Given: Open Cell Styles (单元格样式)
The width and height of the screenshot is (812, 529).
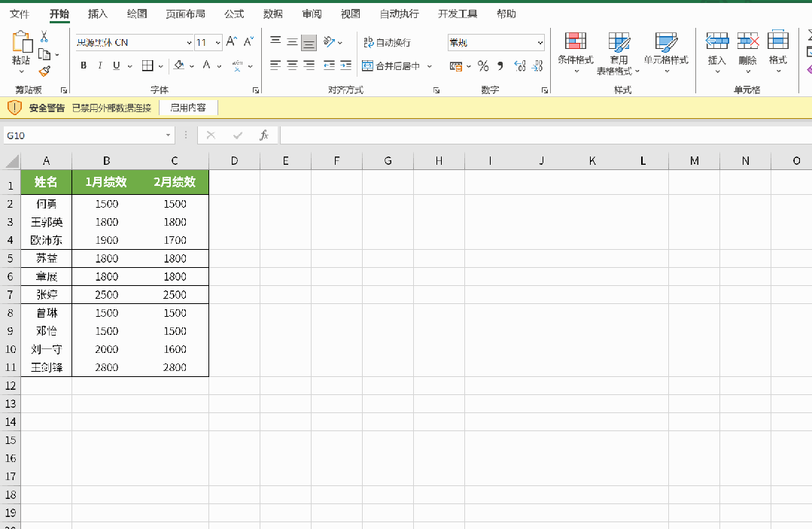Looking at the screenshot, I should tap(666, 52).
